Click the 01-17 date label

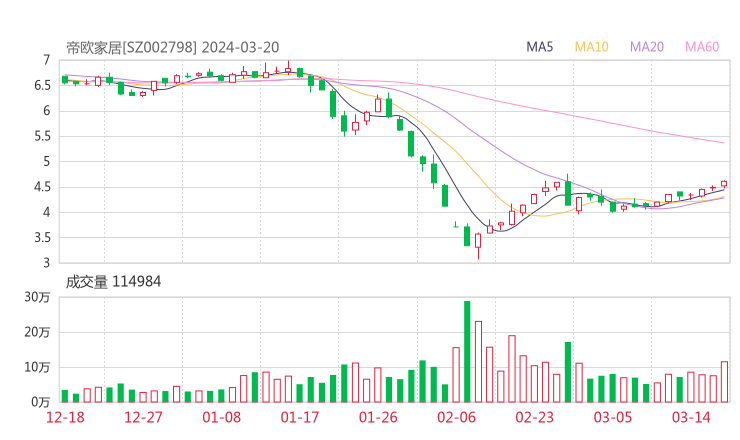click(x=300, y=417)
